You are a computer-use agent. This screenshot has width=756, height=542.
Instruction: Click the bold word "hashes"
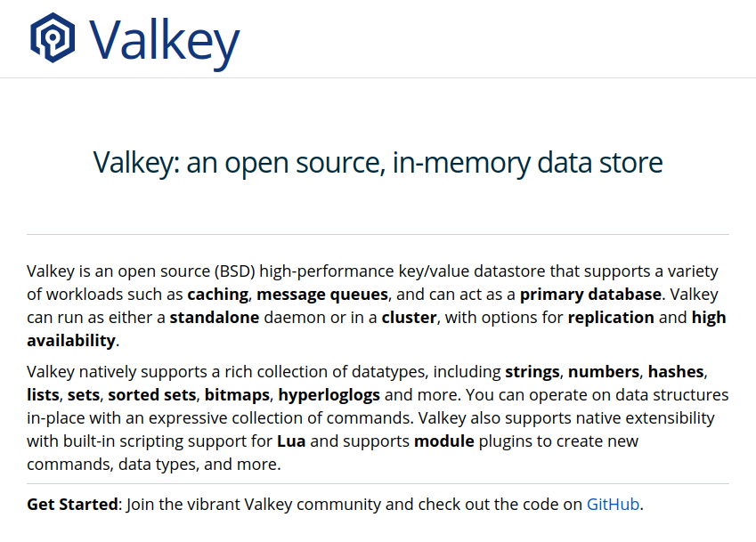click(676, 370)
